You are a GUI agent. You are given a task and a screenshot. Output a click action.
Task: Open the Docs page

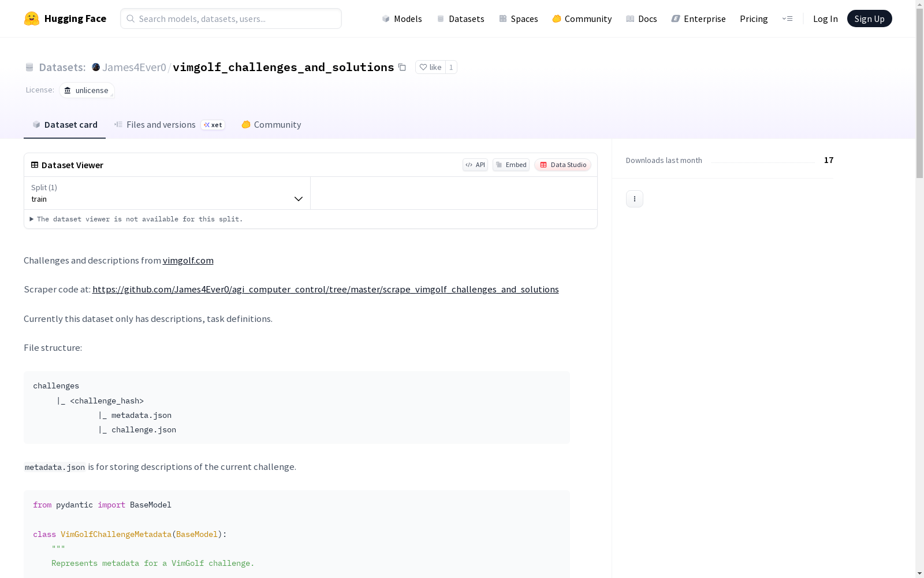tap(641, 18)
